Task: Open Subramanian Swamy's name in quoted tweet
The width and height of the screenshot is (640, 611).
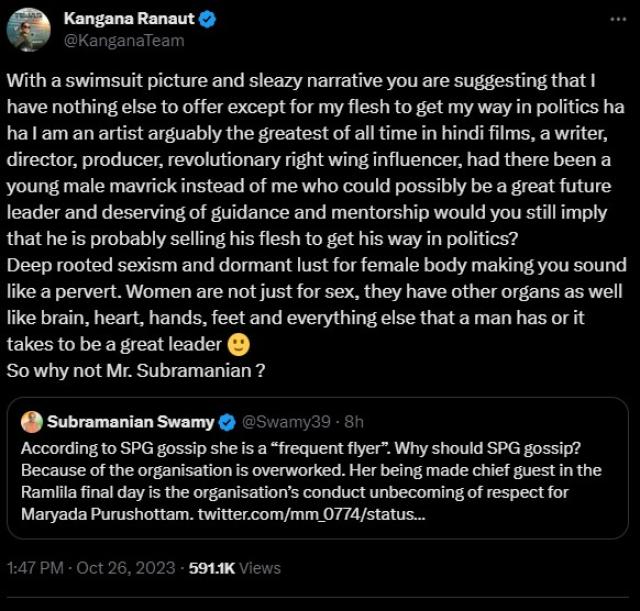Action: point(132,421)
